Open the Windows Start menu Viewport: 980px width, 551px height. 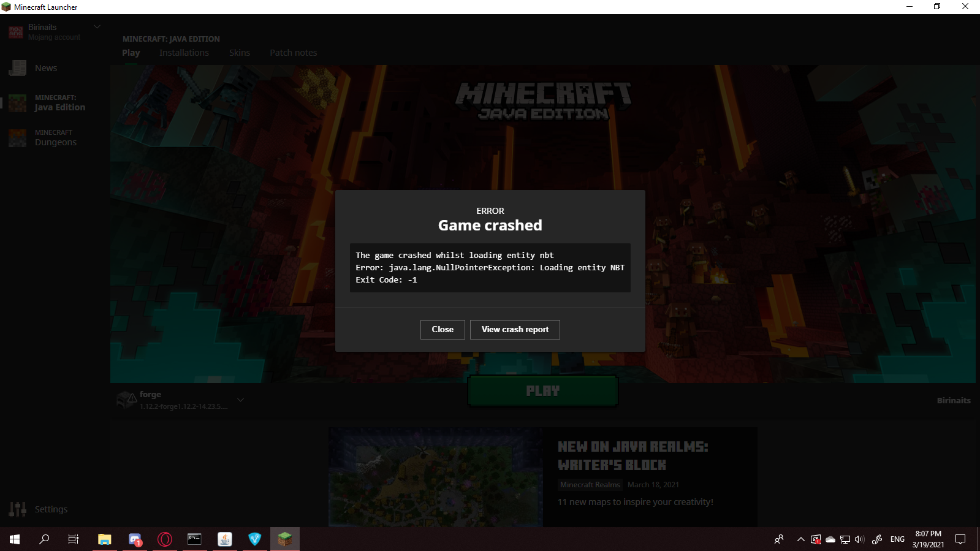[x=15, y=539]
